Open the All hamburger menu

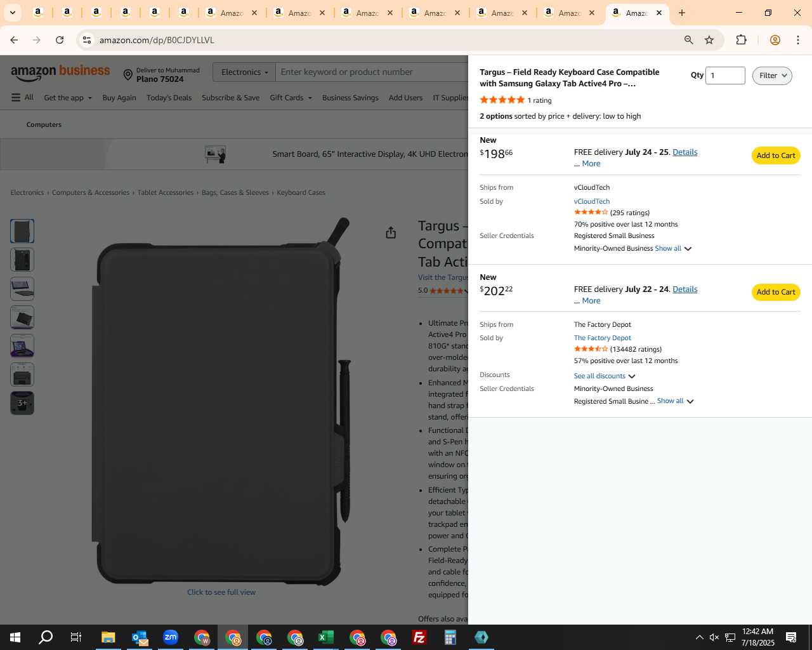pos(22,98)
